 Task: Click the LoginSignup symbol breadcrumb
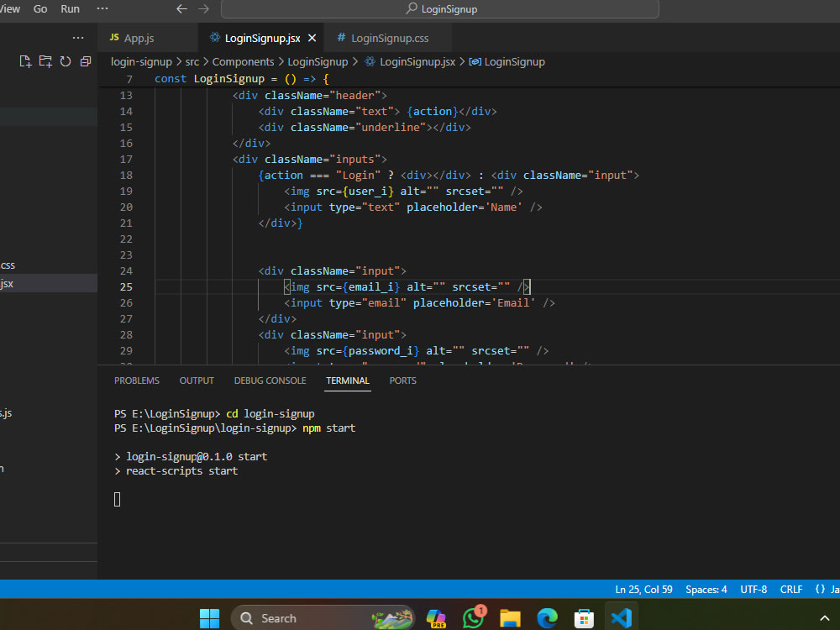[x=507, y=61]
